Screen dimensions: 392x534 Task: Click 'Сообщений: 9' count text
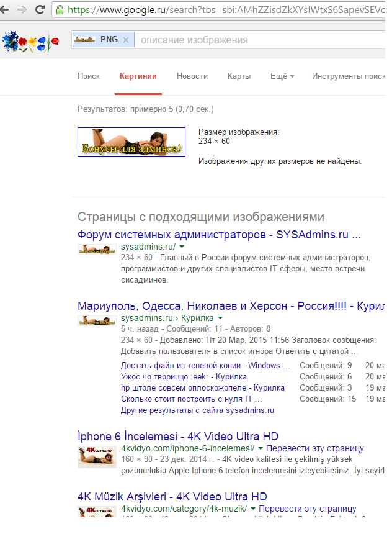click(326, 366)
